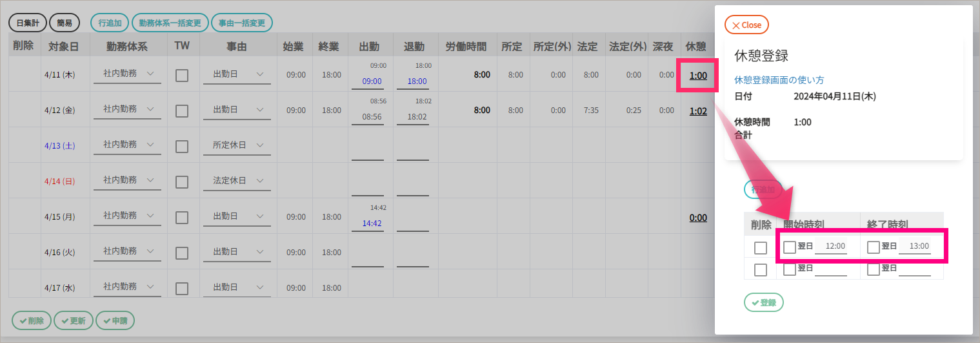980x343 pixels.
Task: Tick delete checkbox for first break row
Action: tap(761, 248)
